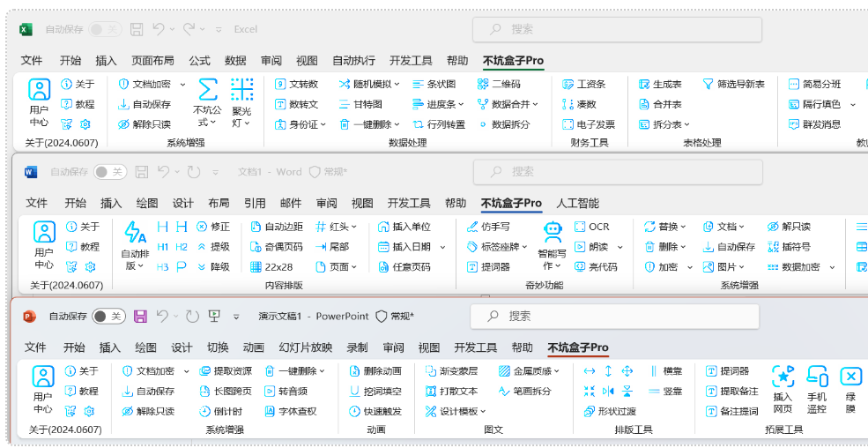Click 电子发票 in the Excel ribbon
Screen dimensions: 868x448
pyautogui.click(x=589, y=124)
